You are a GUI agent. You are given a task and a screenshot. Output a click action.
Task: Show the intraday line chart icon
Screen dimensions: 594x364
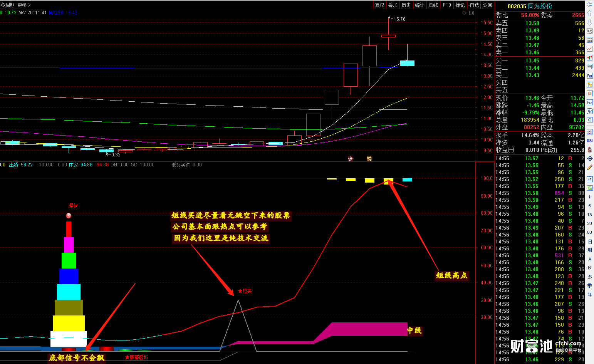[x=589, y=49]
